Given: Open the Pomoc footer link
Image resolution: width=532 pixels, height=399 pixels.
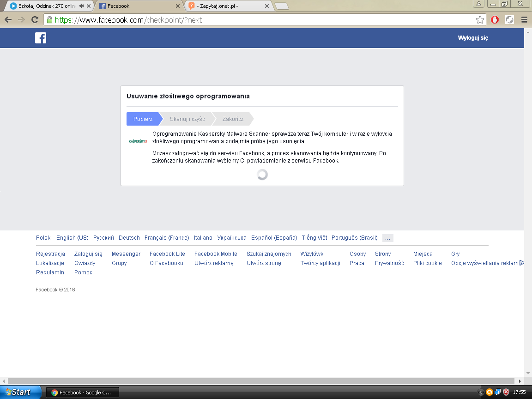Looking at the screenshot, I should 83,272.
